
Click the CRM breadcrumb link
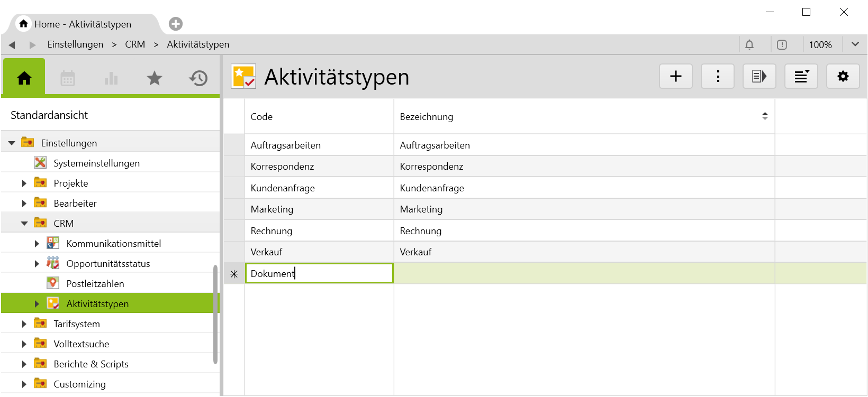tap(135, 44)
